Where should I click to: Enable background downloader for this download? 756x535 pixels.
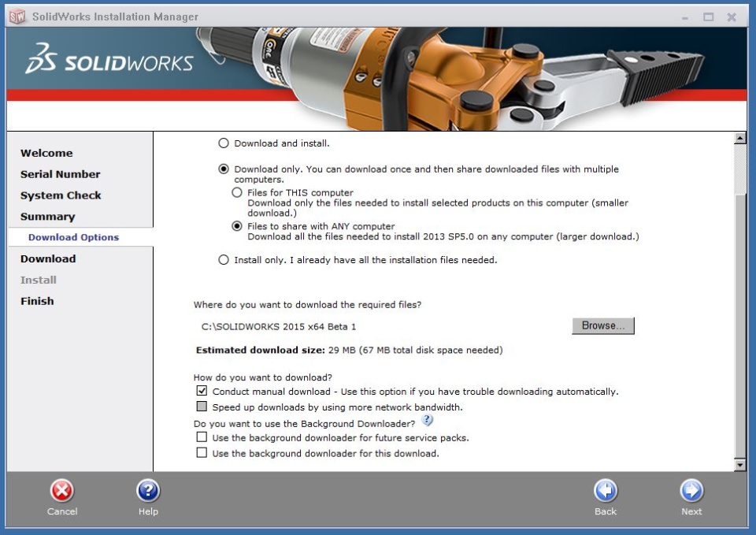(202, 453)
